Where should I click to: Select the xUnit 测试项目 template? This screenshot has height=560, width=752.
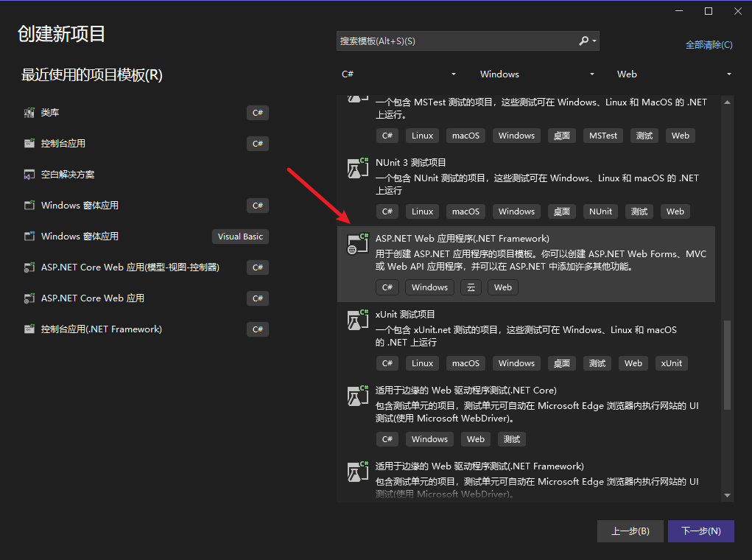click(x=526, y=340)
